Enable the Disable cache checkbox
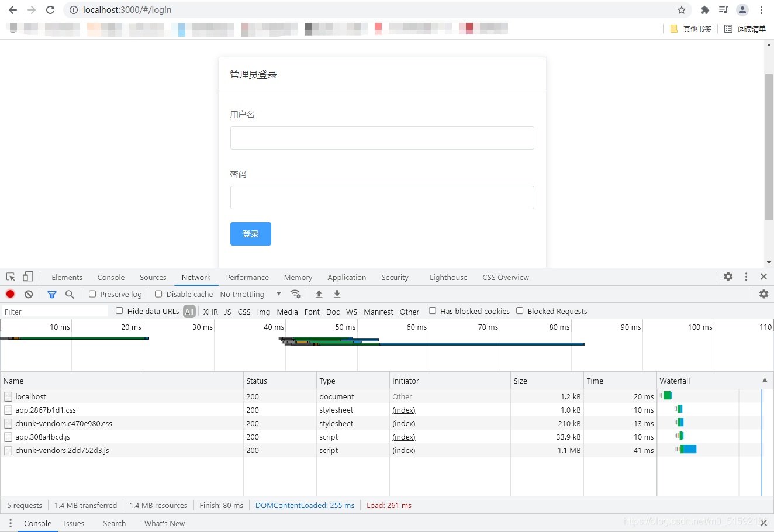This screenshot has width=774, height=532. click(158, 294)
